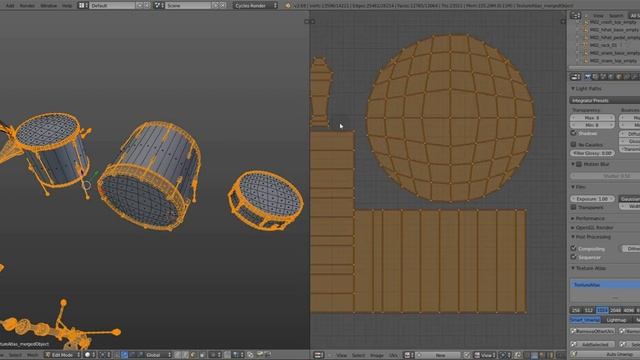Click the RemoveOtherUVs button
Image resolution: width=640 pixels, height=360 pixels.
click(x=593, y=331)
